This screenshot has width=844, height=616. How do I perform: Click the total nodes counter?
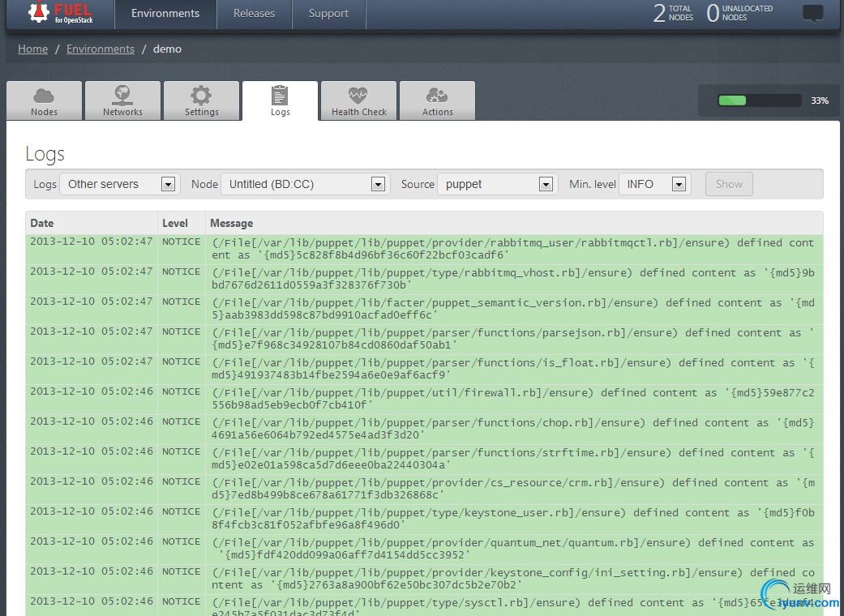674,13
